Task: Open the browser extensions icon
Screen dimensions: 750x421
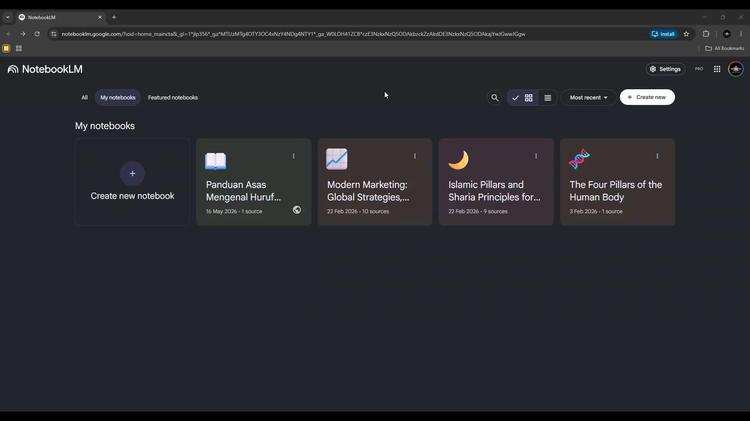Action: pyautogui.click(x=706, y=34)
